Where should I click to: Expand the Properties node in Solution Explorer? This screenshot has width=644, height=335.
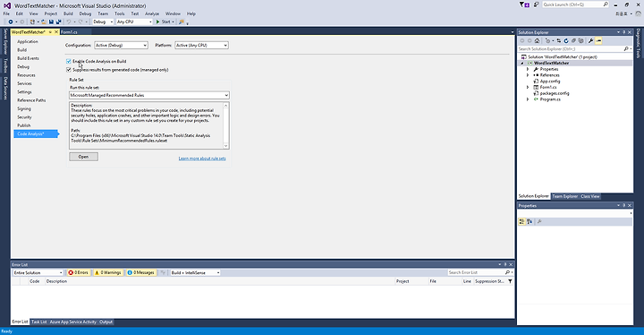(x=528, y=69)
